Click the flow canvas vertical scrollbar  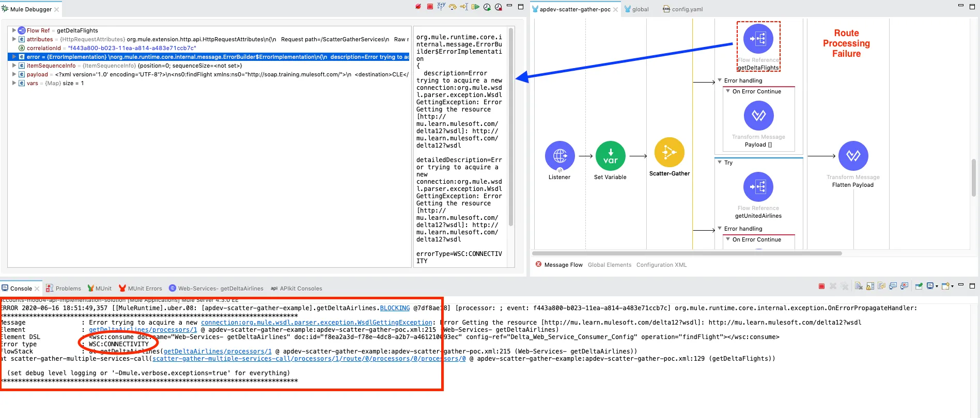(974, 178)
